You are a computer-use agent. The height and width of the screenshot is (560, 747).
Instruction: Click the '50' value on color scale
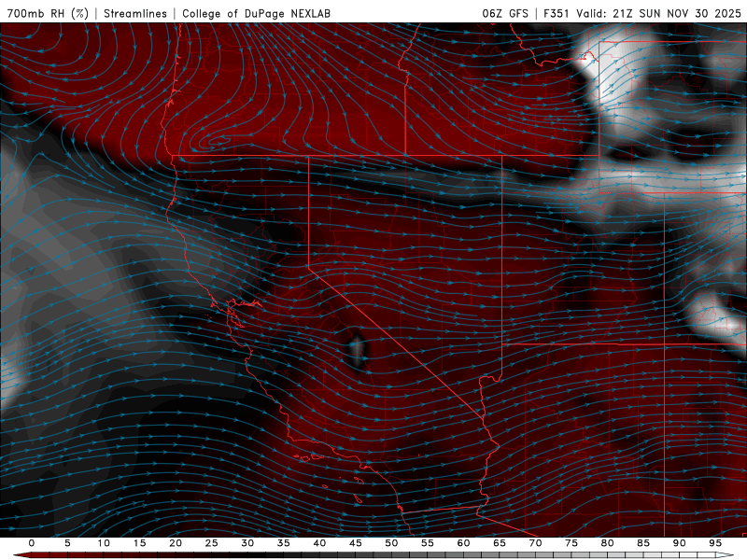click(x=391, y=543)
